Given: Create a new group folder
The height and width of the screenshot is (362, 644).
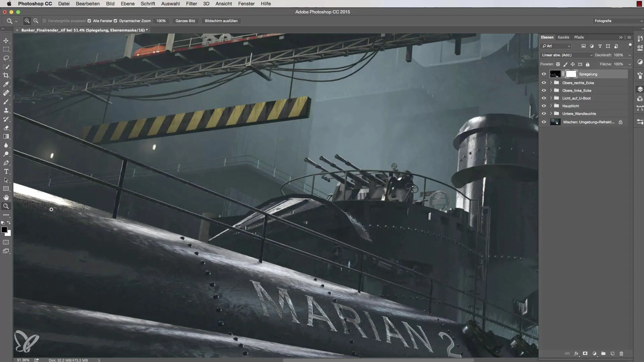Looking at the screenshot, I should (603, 354).
